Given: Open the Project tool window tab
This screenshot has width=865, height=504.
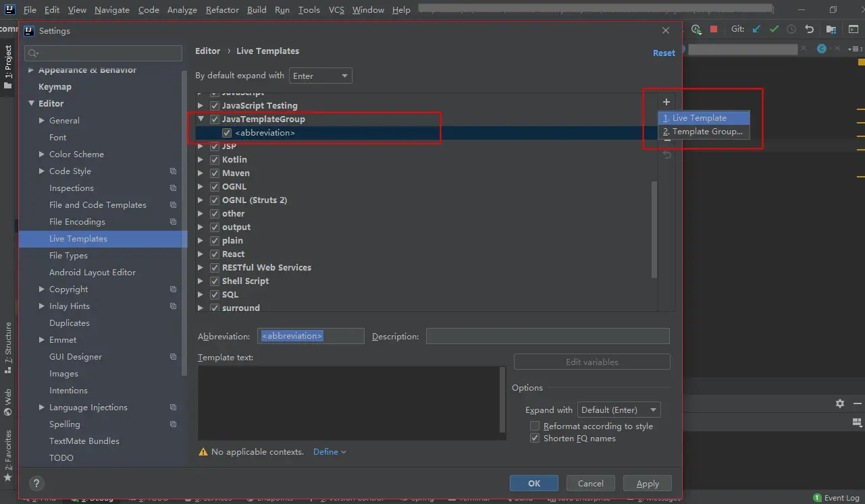Looking at the screenshot, I should 8,67.
